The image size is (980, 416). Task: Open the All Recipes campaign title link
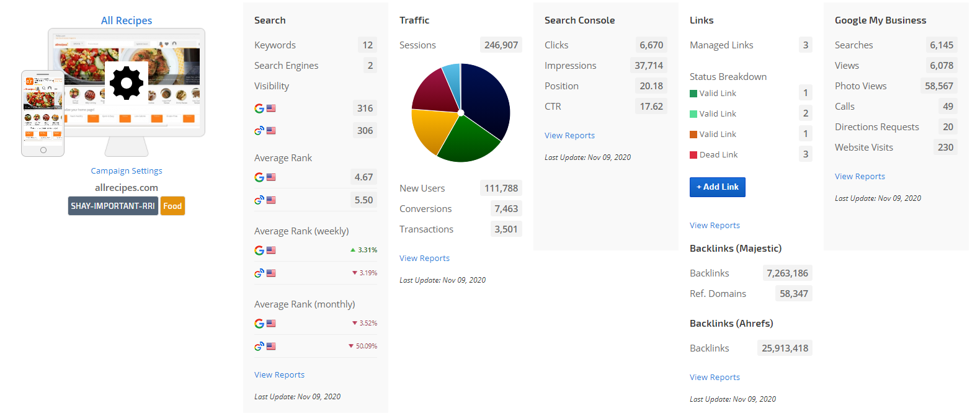[127, 20]
